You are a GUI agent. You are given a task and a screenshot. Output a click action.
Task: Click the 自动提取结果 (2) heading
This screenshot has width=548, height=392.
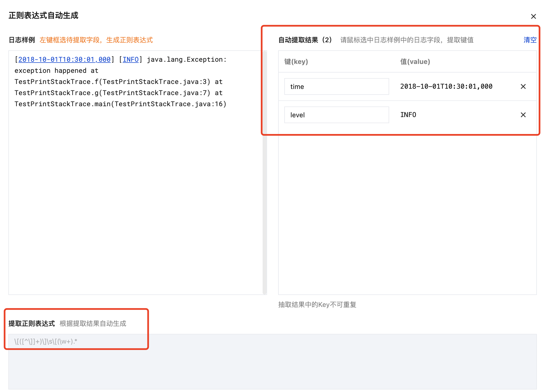click(x=305, y=40)
